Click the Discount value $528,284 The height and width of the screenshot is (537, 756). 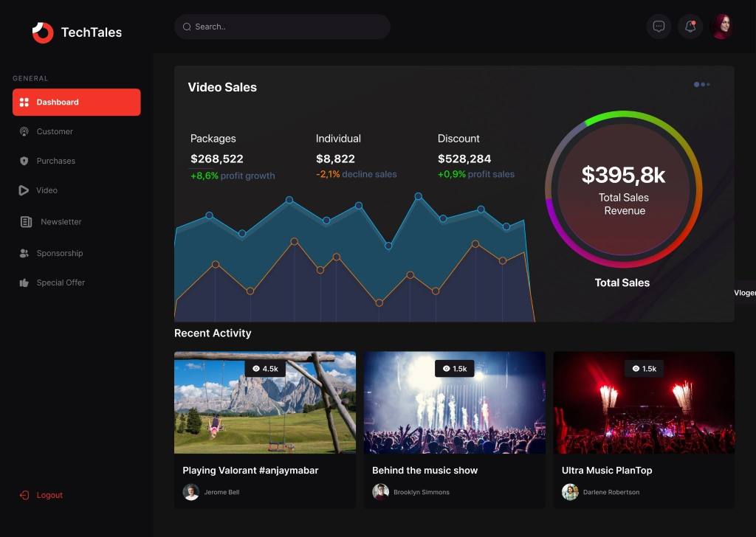point(464,159)
